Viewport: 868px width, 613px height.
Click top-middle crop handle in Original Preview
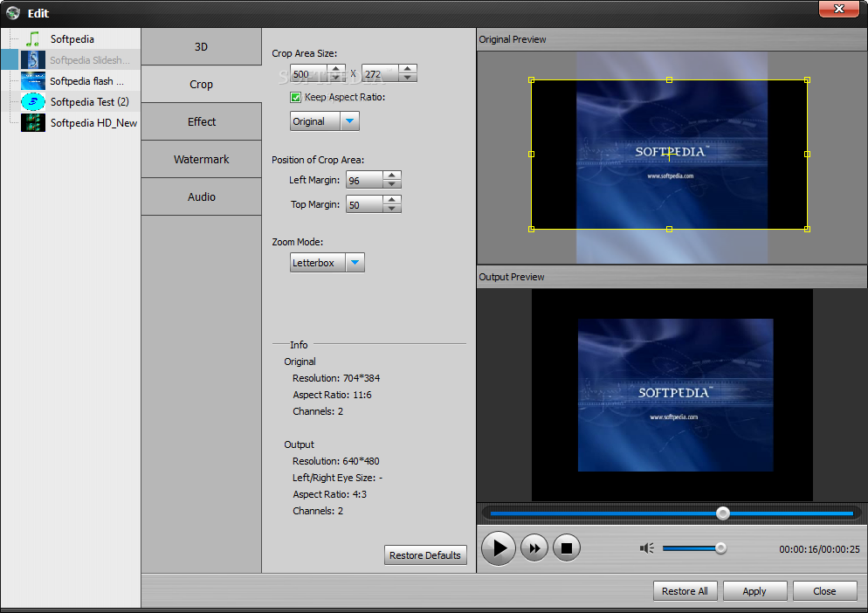click(x=669, y=79)
